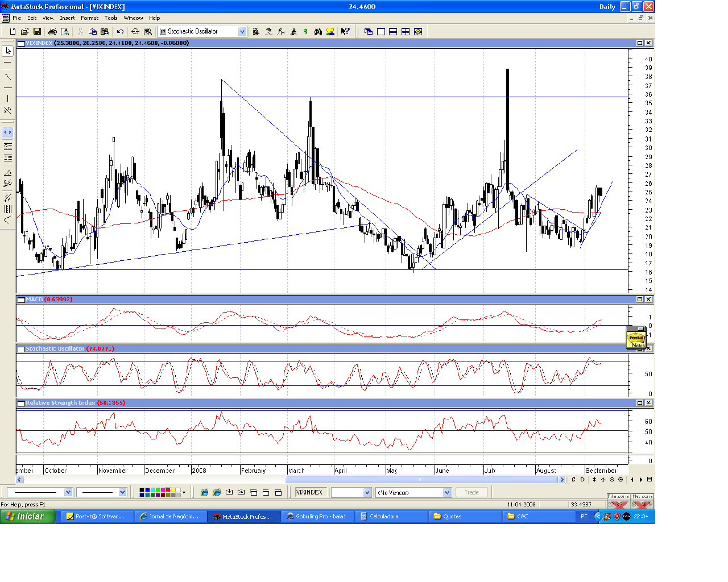Select the horizontal line drawing tool
Screen dimensions: 728x582
8,88
